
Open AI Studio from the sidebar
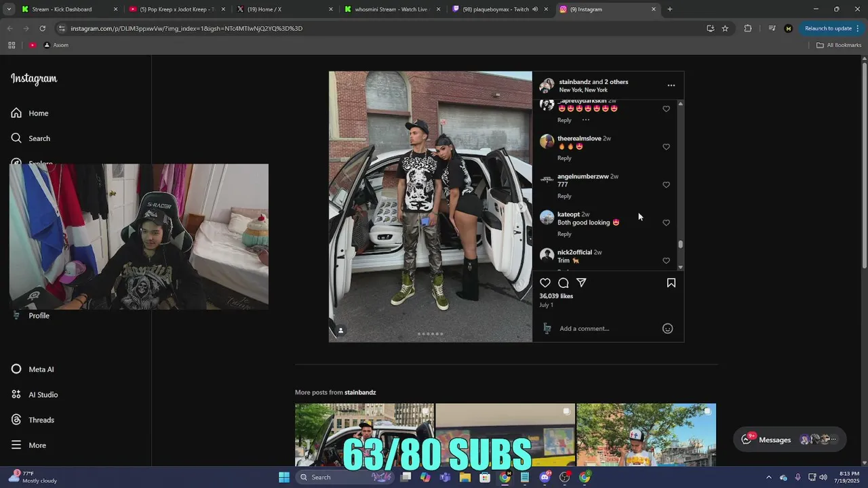35,394
